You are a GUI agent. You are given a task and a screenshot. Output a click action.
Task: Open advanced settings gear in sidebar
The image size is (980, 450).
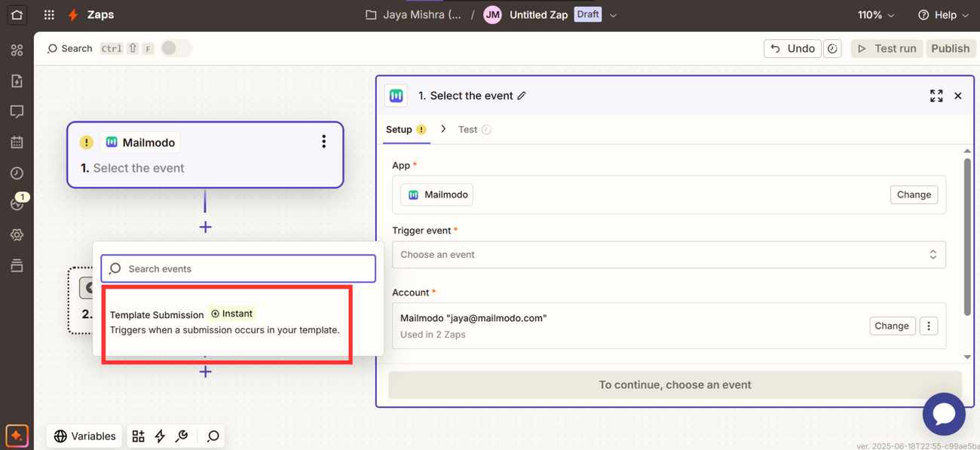coord(17,235)
